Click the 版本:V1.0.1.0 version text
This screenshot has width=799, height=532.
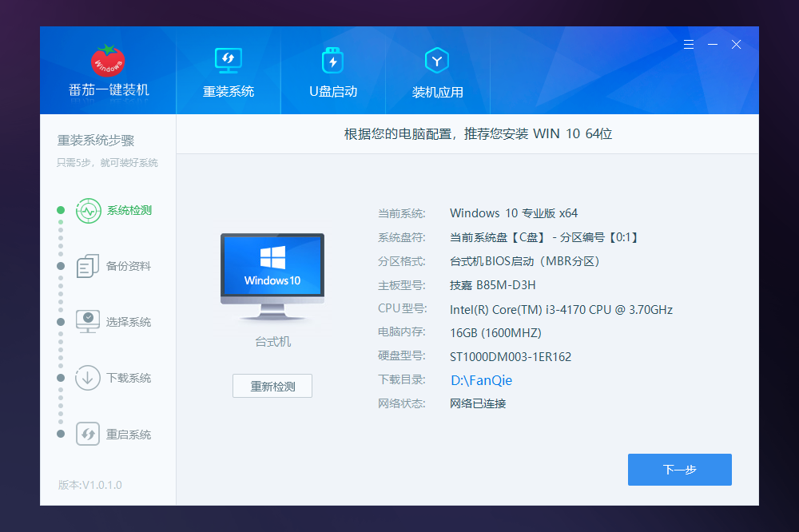tap(90, 485)
